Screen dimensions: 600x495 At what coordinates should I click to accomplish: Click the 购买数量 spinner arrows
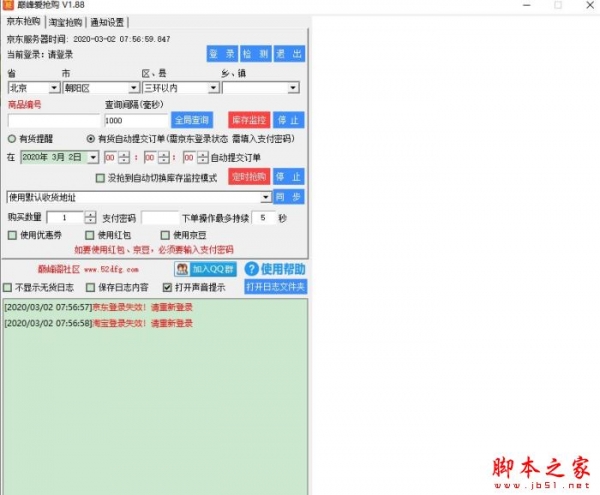point(90,218)
